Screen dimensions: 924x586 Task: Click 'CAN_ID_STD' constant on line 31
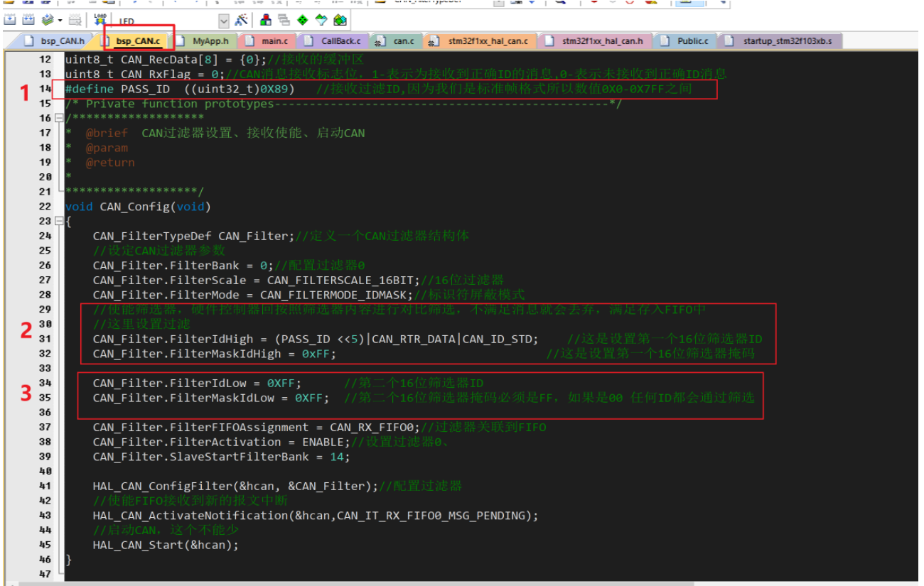pos(498,339)
